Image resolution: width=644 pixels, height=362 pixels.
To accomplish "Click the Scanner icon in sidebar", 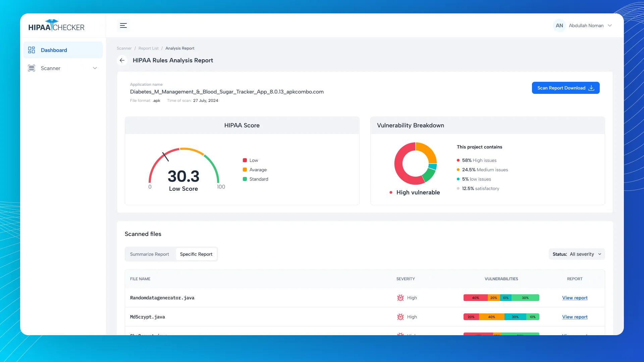I will coord(32,68).
